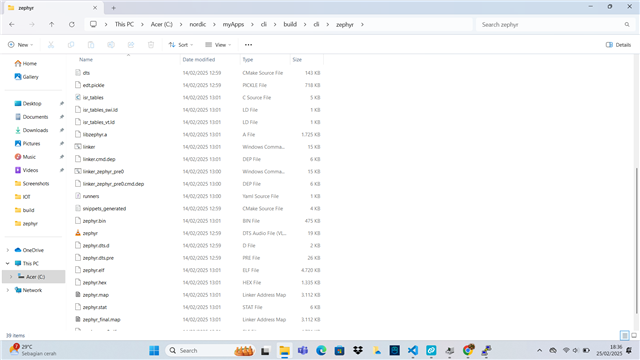The height and width of the screenshot is (360, 640).
Task: Click the taskbar Search box
Action: [x=210, y=350]
